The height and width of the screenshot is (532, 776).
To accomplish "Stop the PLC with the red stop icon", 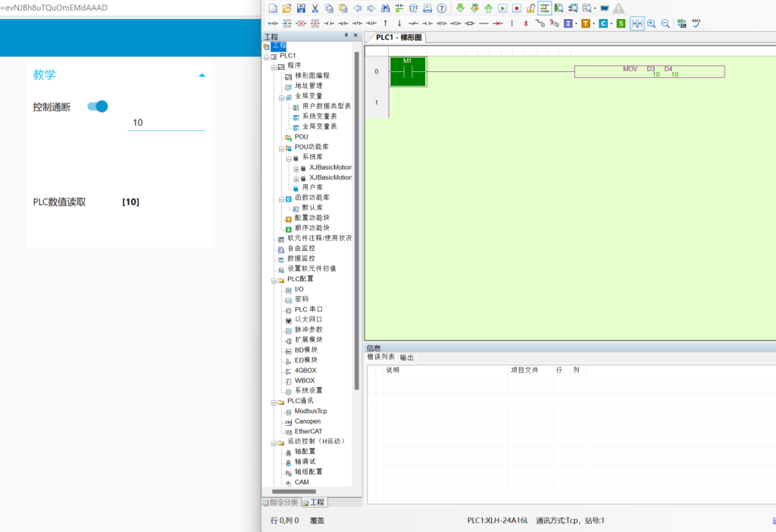I will click(x=516, y=8).
